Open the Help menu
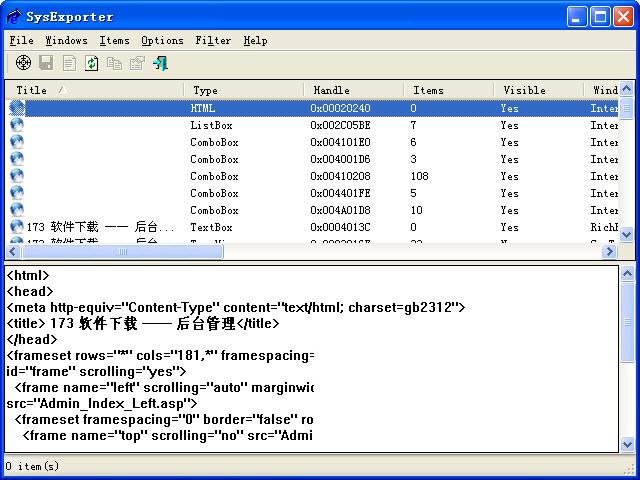The width and height of the screenshot is (640, 480). [255, 40]
